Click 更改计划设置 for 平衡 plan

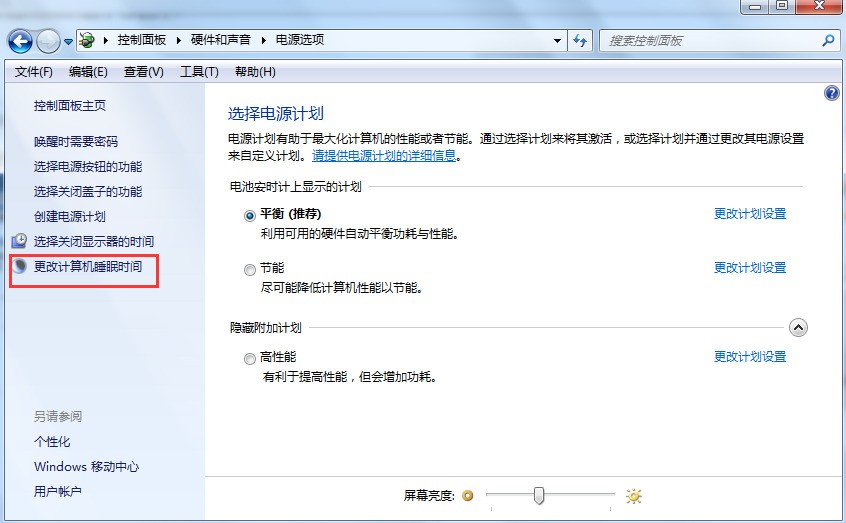coord(750,214)
